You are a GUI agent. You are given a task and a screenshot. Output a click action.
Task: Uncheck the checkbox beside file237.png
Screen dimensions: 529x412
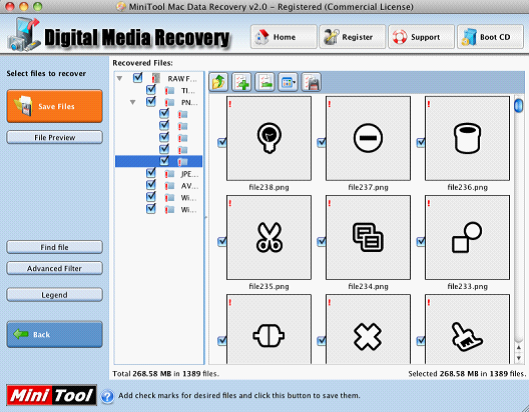[x=321, y=142]
